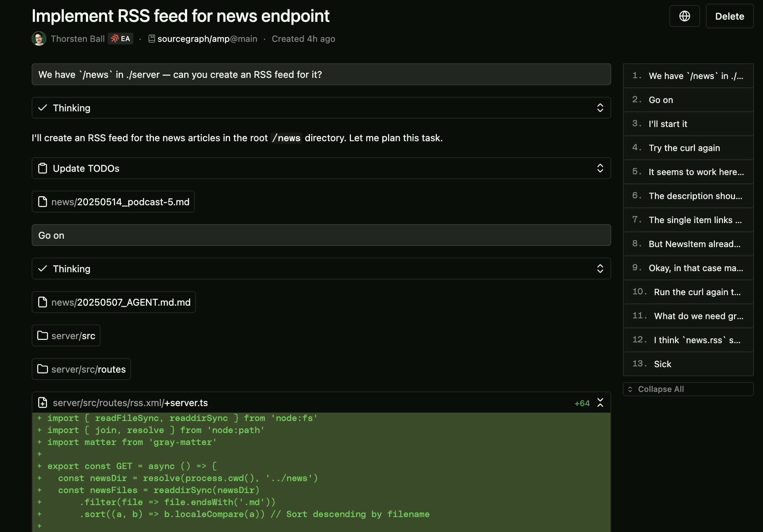Click the Delete button
Screen dimensions: 763x532
729,16
